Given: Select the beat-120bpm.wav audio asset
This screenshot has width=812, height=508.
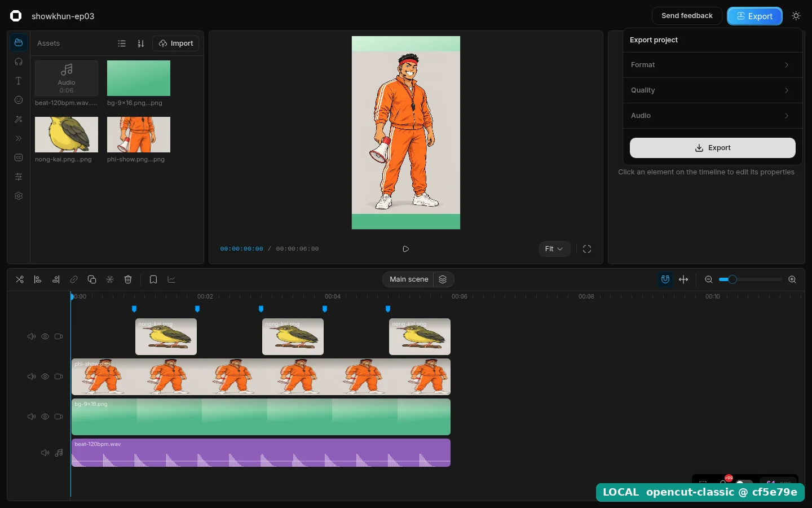Looking at the screenshot, I should coord(67,78).
